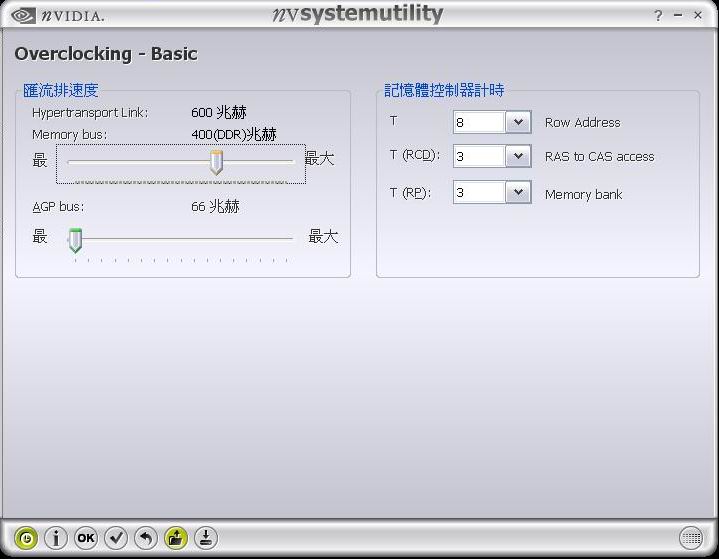Click the Memory bus slider thumb
Screen dimensions: 719x559
click(x=216, y=162)
